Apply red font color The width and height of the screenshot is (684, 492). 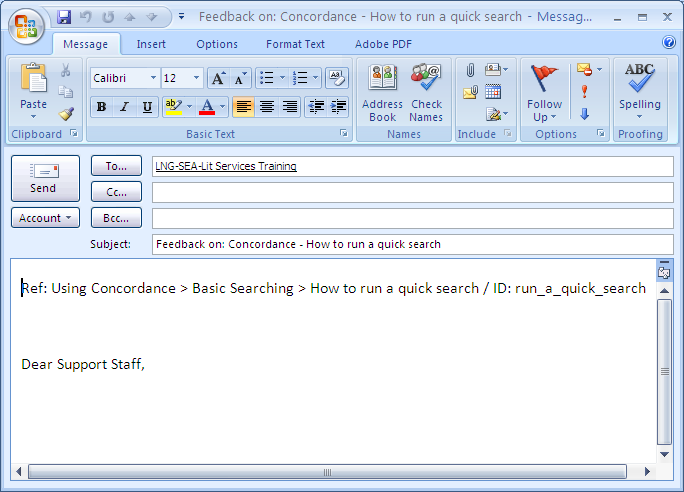tap(207, 106)
